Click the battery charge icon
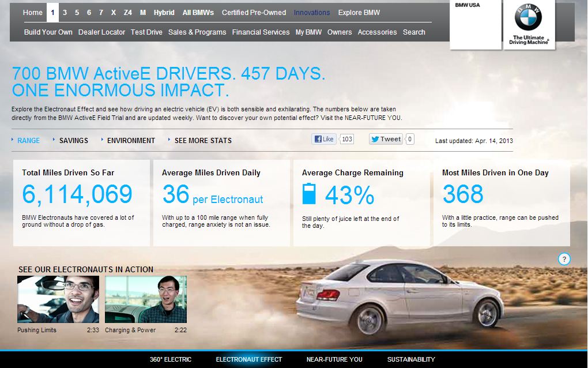This screenshot has width=588, height=368. point(310,194)
